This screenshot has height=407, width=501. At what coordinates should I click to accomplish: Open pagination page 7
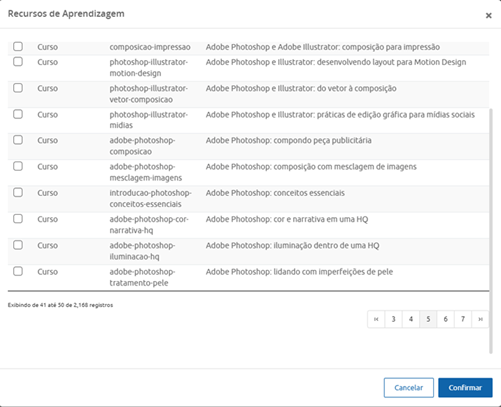(463, 319)
